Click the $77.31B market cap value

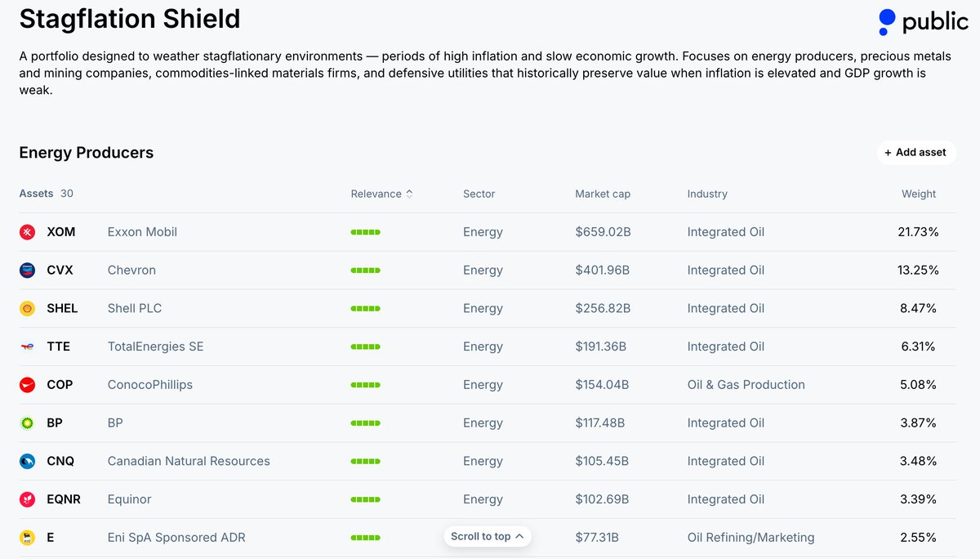597,538
